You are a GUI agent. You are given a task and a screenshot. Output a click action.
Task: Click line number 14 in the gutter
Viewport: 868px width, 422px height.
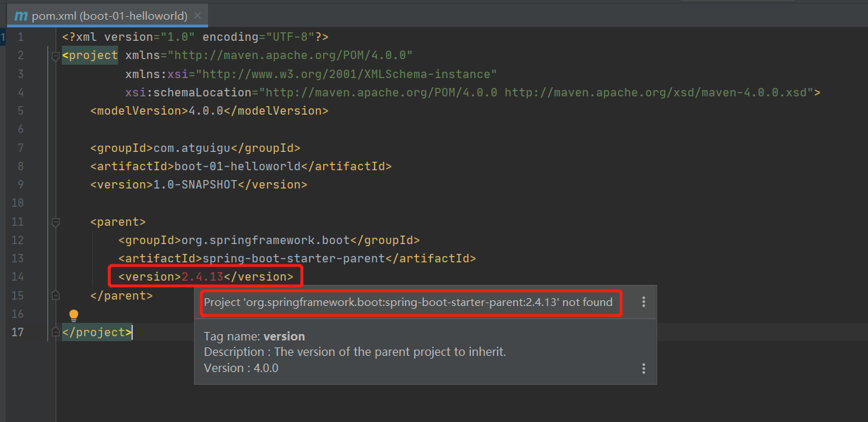click(18, 277)
